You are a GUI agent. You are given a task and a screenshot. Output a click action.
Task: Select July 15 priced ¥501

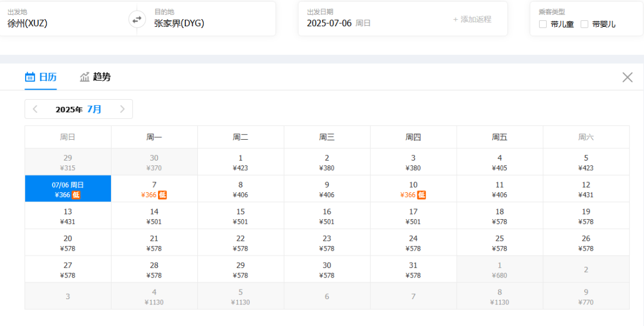241,216
